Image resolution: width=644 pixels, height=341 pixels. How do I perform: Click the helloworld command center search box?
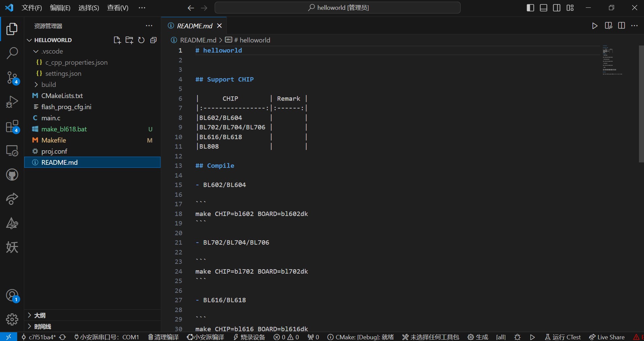pos(337,8)
